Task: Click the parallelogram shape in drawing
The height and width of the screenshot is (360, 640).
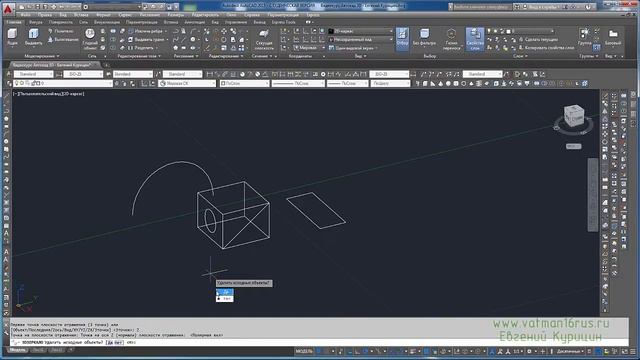Action: coord(316,210)
